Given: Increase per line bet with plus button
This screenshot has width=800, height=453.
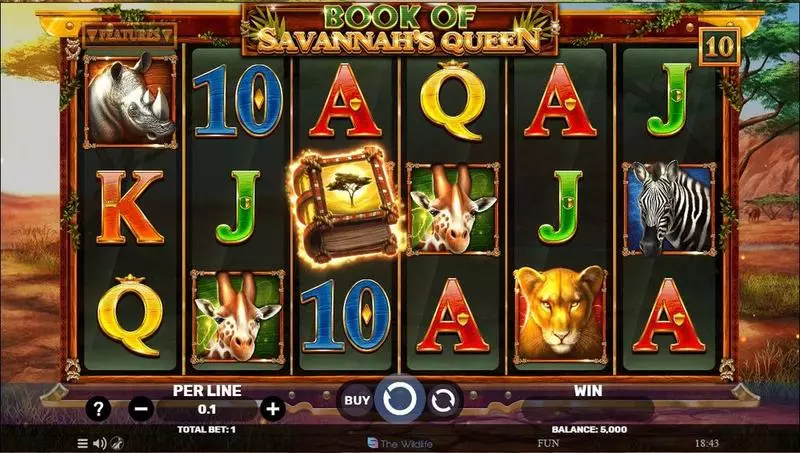Looking at the screenshot, I should click(x=273, y=409).
